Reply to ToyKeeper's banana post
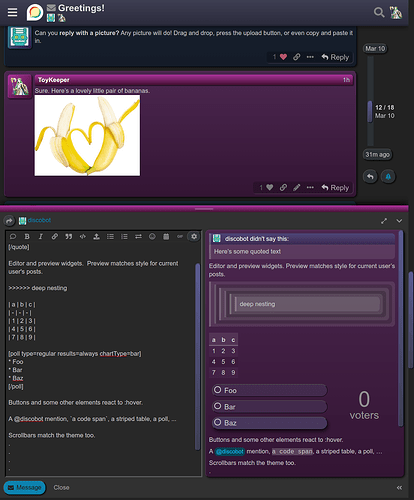The height and width of the screenshot is (500, 414). [335, 188]
